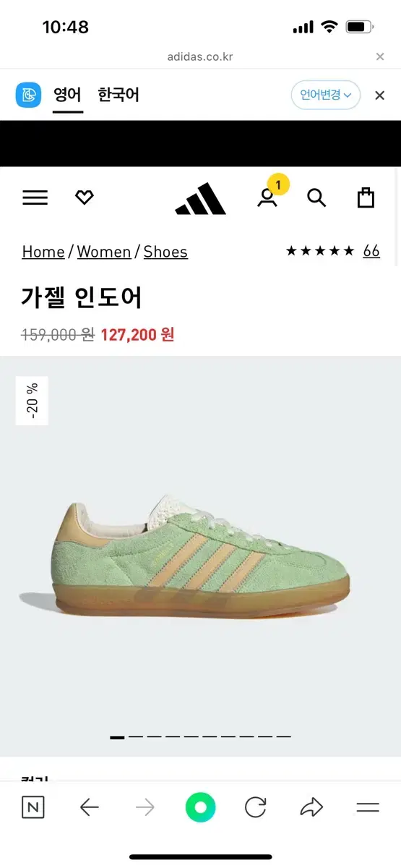This screenshot has width=401, height=868.
Task: Open the Naver N home button
Action: [33, 807]
